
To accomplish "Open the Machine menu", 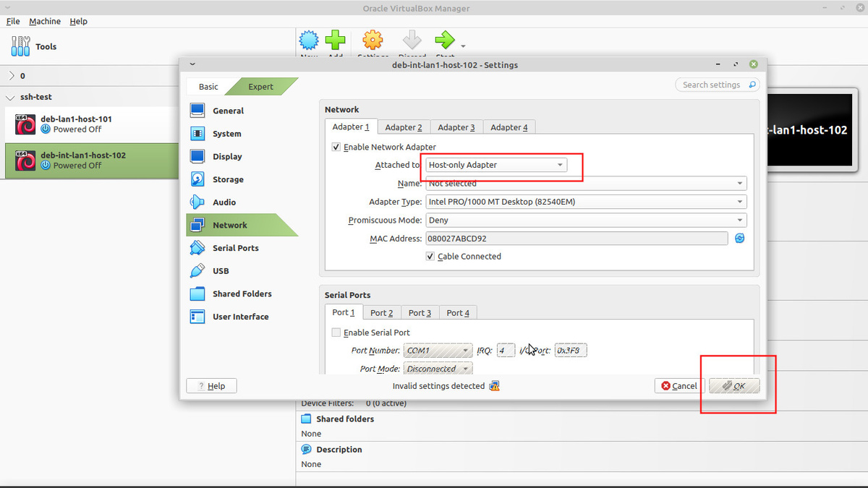I will point(45,22).
